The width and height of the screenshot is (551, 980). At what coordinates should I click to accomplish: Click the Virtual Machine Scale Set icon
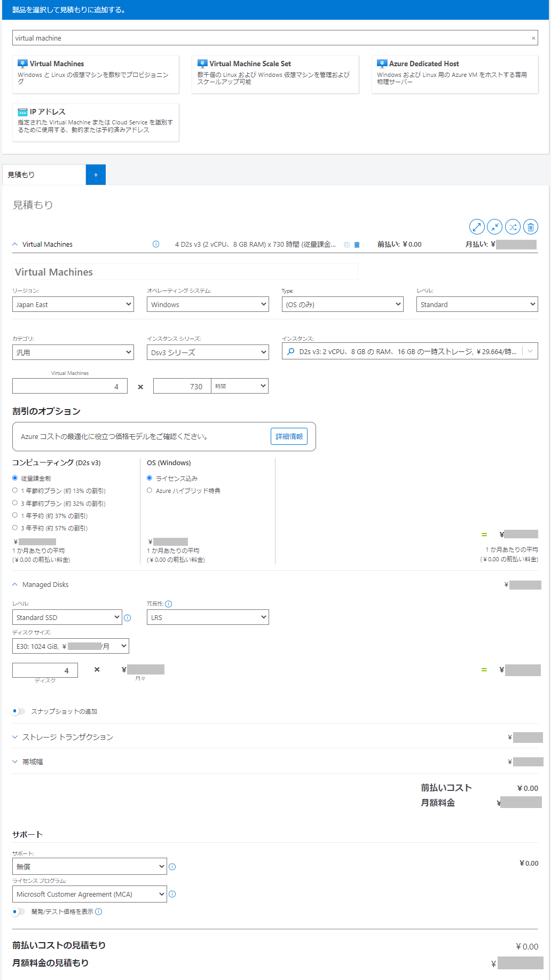tap(202, 64)
